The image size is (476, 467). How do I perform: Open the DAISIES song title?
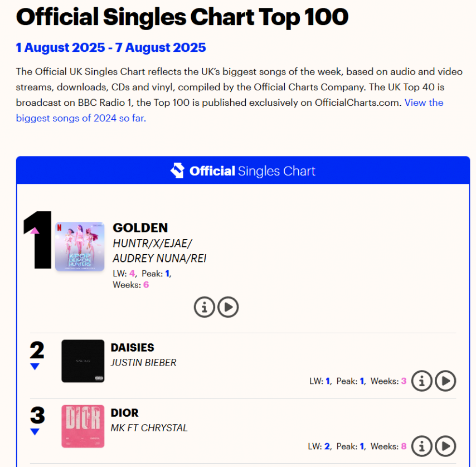[x=132, y=347]
